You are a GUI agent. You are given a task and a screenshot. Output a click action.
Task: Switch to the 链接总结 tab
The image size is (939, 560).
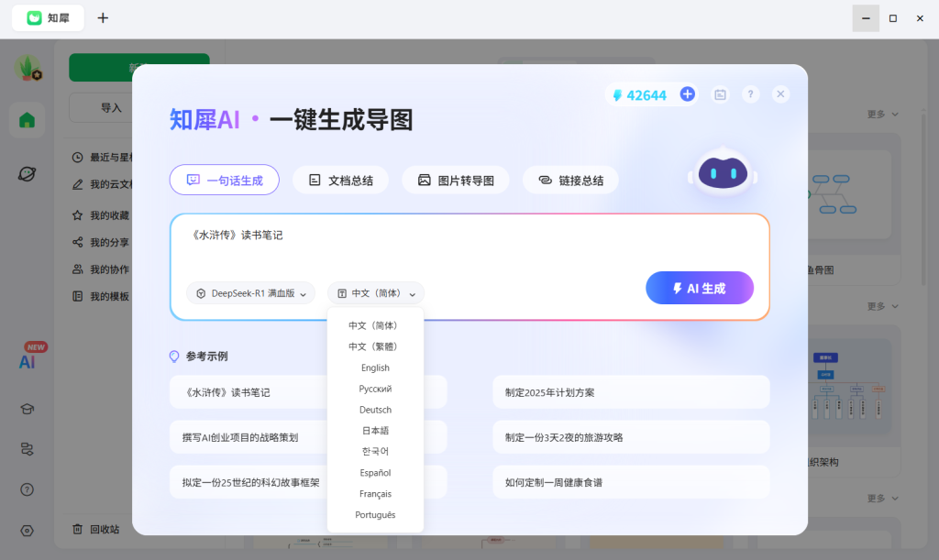pos(570,180)
